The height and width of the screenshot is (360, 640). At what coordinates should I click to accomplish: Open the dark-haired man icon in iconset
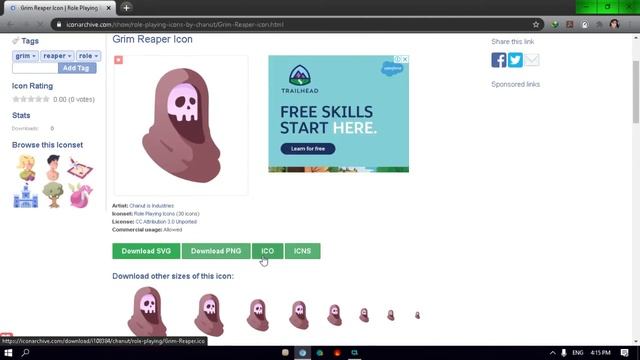tap(53, 168)
